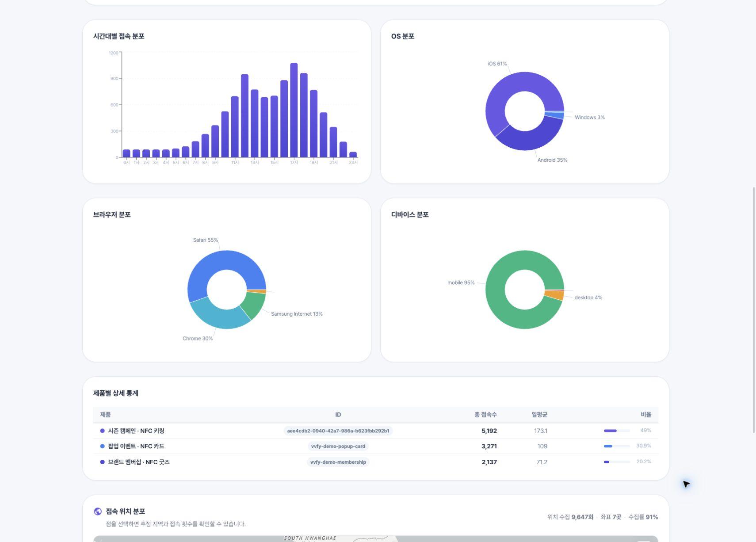The height and width of the screenshot is (542, 756).
Task: Click the iOS 61% donut label
Action: (497, 64)
